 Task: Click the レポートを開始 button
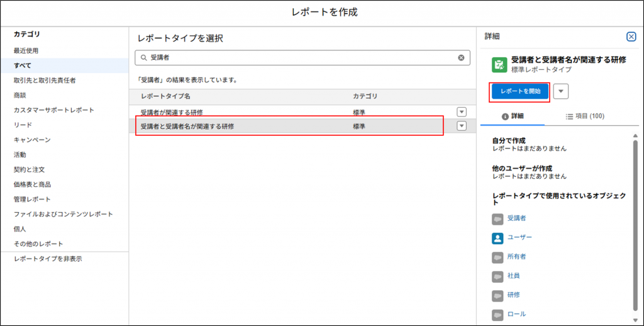click(x=519, y=91)
